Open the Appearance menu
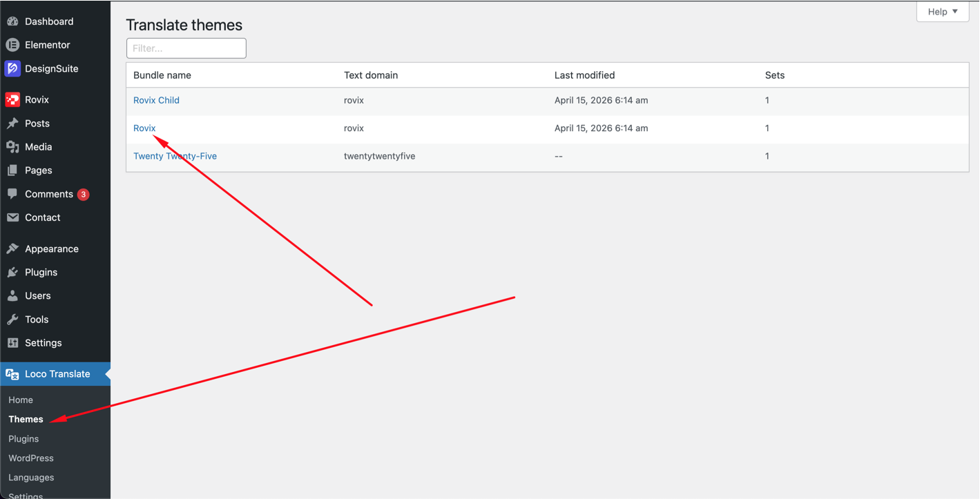The image size is (980, 499). pyautogui.click(x=52, y=249)
